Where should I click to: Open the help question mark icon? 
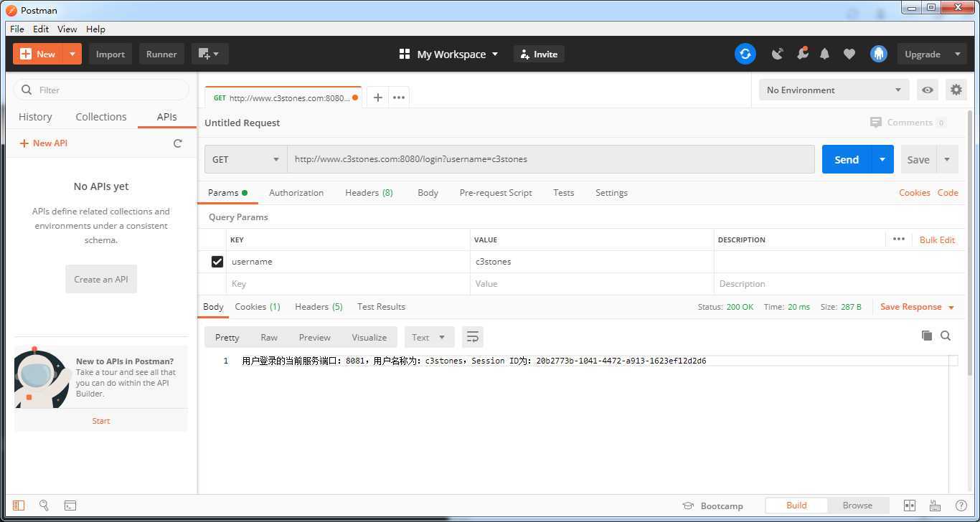coord(961,506)
